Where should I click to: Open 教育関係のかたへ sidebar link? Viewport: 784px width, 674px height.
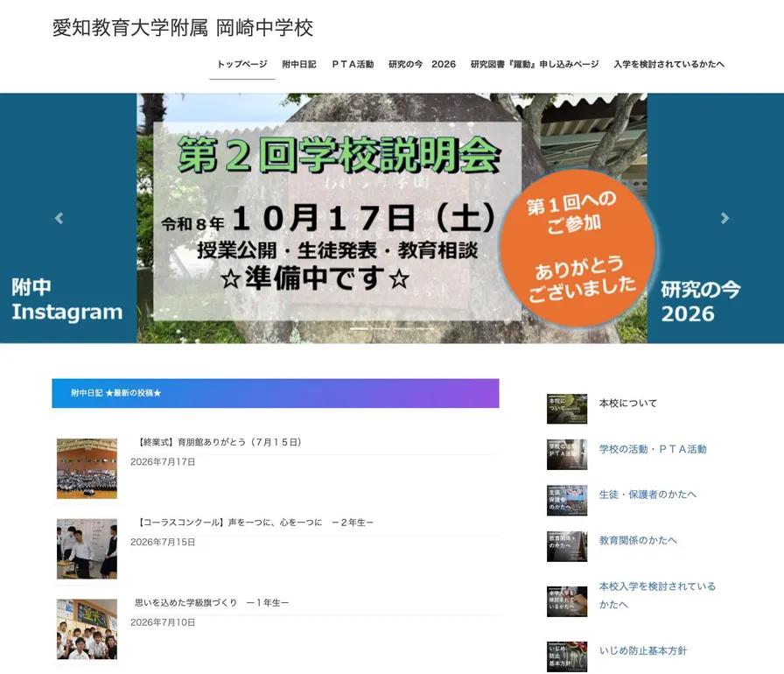tap(638, 540)
